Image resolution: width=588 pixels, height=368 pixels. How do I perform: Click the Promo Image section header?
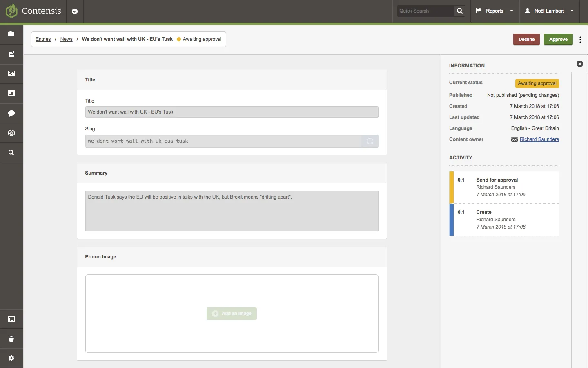pyautogui.click(x=232, y=257)
